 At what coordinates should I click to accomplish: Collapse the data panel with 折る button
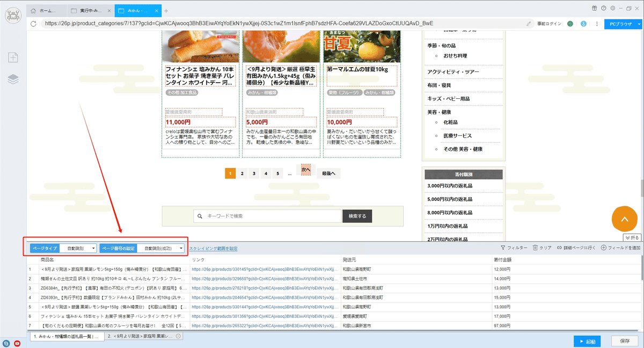(x=632, y=237)
